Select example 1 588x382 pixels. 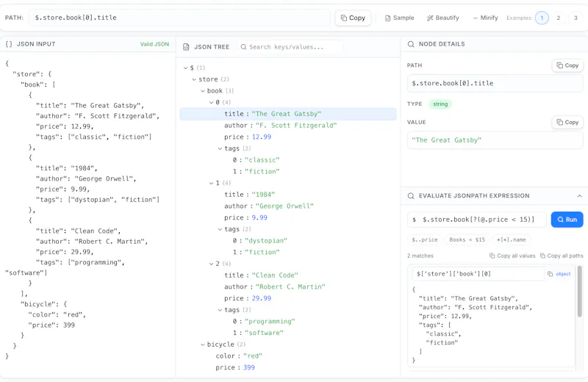pos(542,18)
